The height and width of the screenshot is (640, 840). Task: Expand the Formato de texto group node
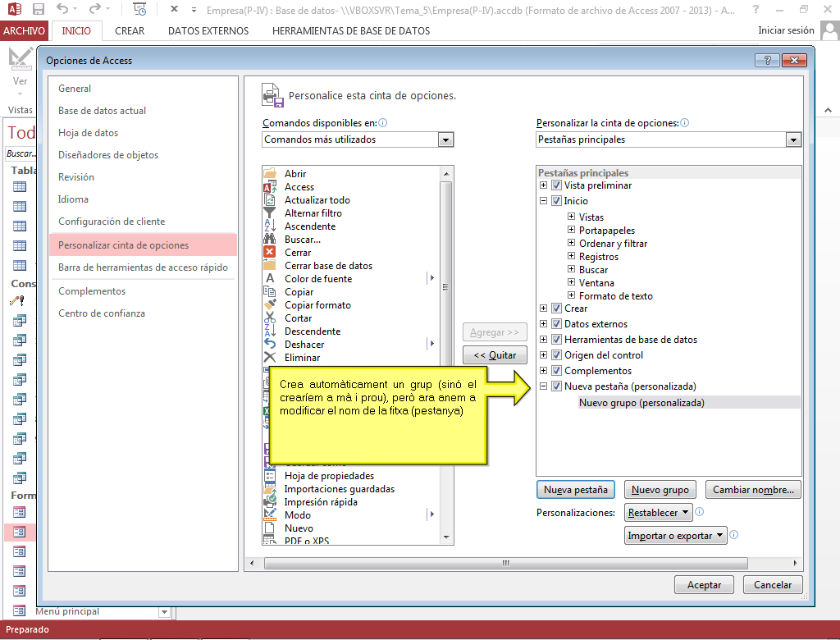tap(571, 295)
